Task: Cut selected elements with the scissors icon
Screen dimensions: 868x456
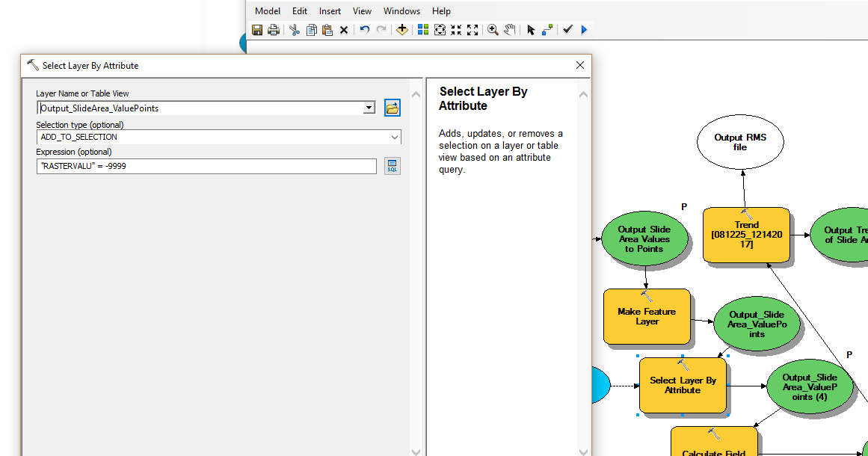Action: pos(295,30)
